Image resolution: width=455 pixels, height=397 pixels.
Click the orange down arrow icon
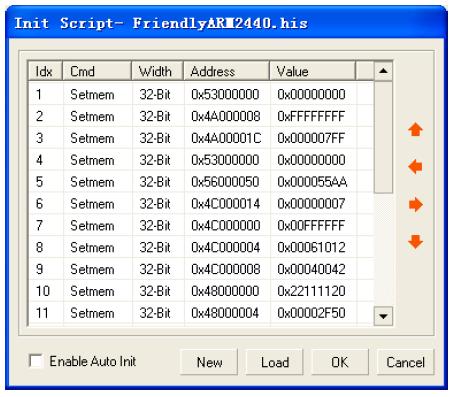coord(415,242)
